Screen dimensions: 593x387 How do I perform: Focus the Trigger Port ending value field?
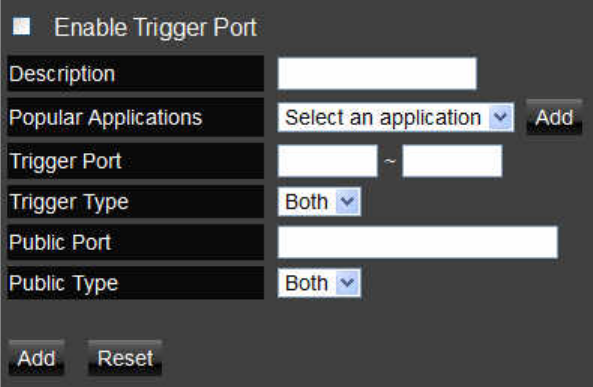tap(452, 161)
